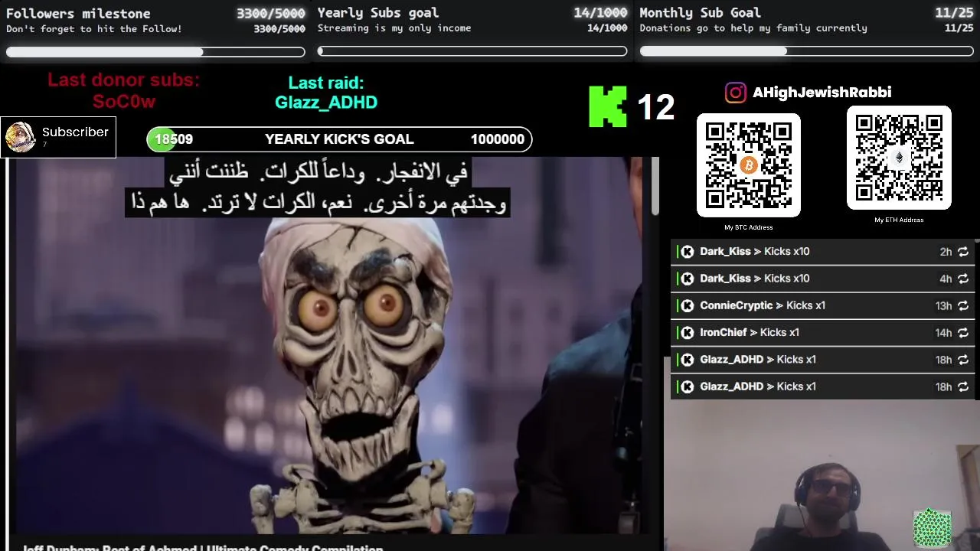Click the Kick icon beside Dark_Kiss 4h

[688, 279]
